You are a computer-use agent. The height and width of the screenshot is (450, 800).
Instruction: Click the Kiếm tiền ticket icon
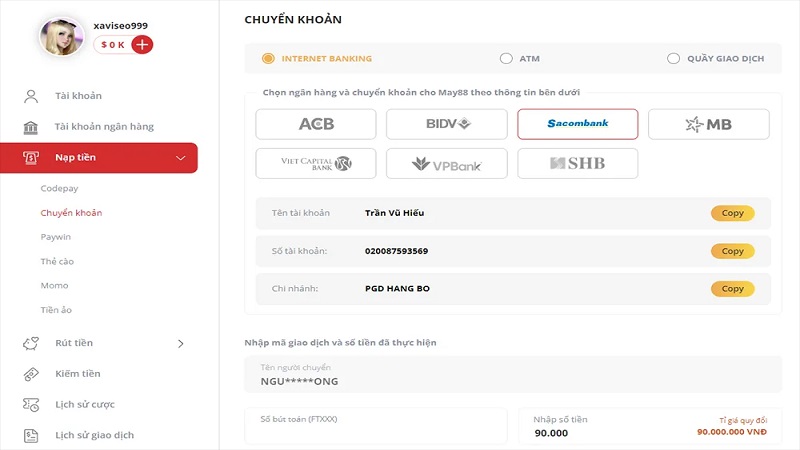tap(31, 374)
